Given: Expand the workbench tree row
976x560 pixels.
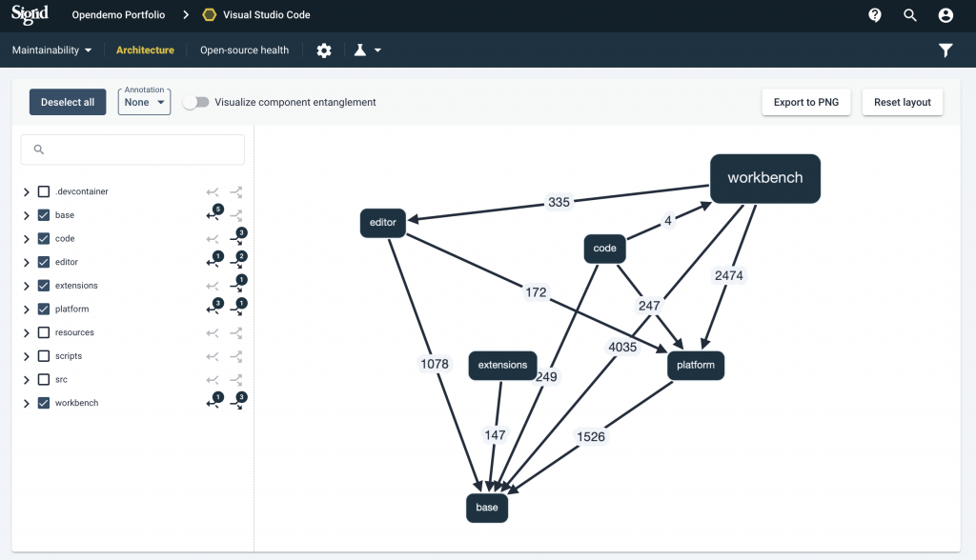Looking at the screenshot, I should [x=26, y=404].
